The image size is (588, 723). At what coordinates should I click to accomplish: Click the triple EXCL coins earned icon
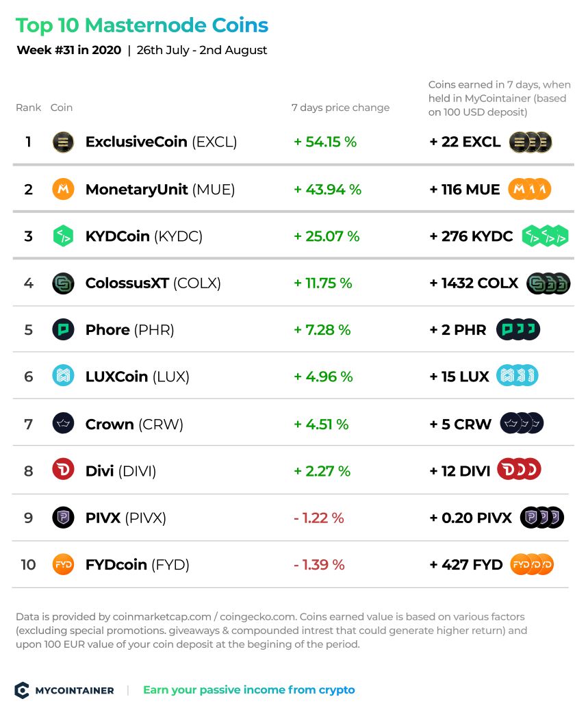(531, 142)
